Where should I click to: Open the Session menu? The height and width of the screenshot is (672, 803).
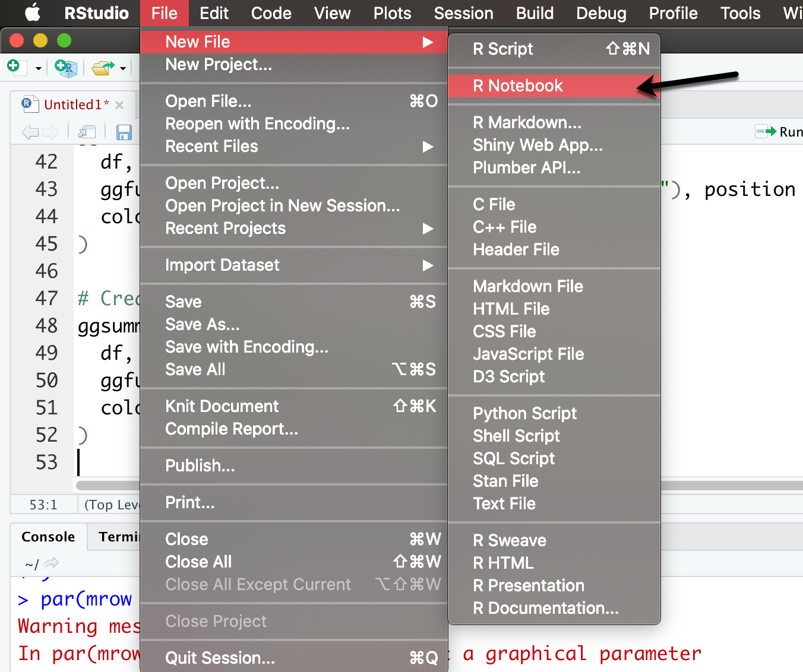tap(463, 13)
